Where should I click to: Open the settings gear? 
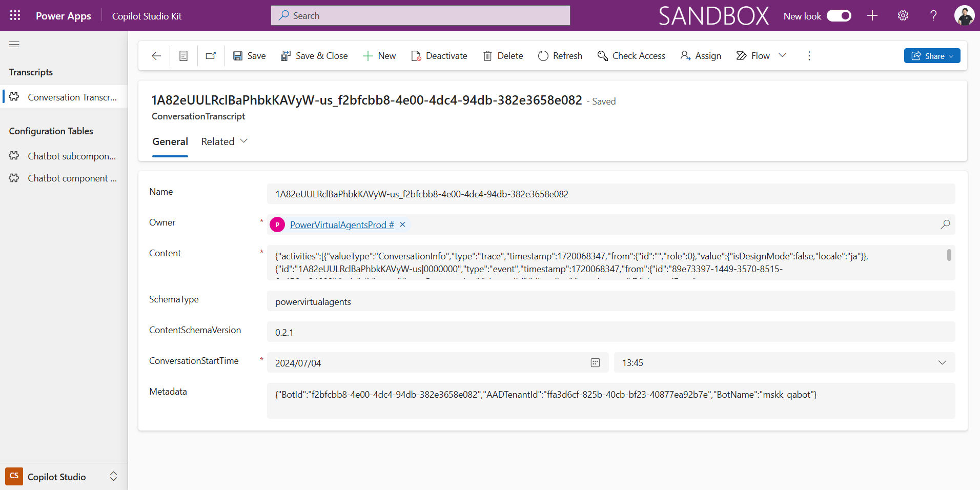(x=903, y=15)
